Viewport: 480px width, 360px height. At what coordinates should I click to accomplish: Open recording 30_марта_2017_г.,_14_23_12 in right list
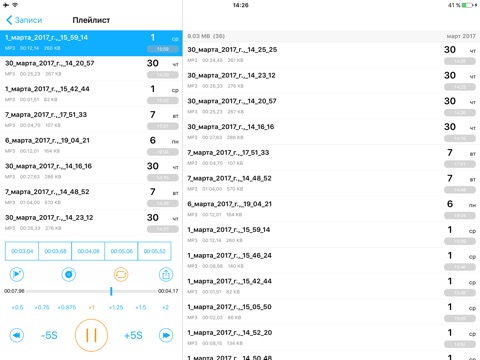coord(331,80)
